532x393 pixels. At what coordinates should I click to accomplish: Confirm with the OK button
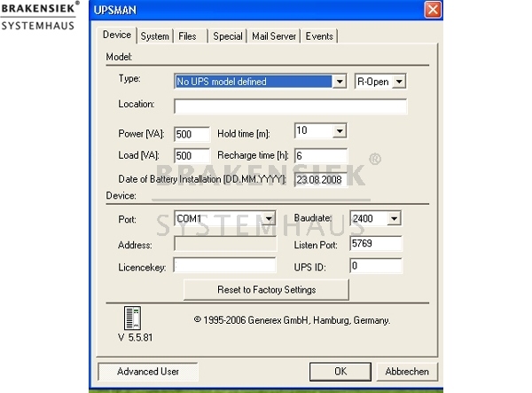pyautogui.click(x=340, y=372)
